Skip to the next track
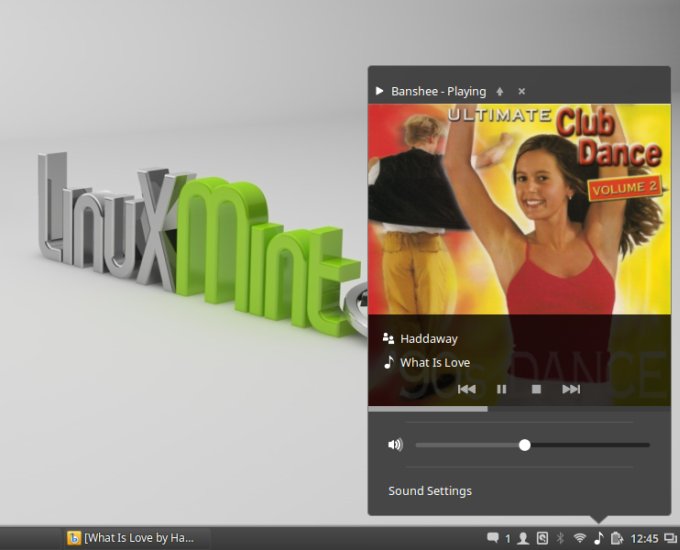 571,389
